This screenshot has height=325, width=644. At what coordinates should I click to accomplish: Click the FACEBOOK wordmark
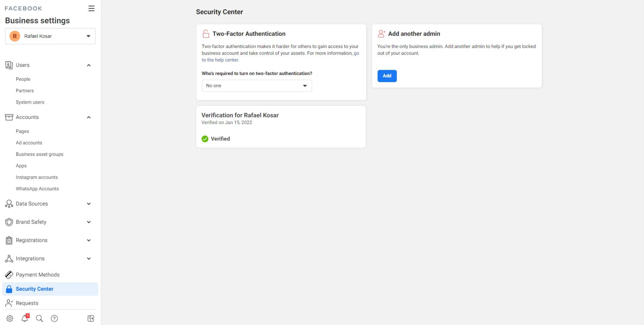click(x=23, y=8)
